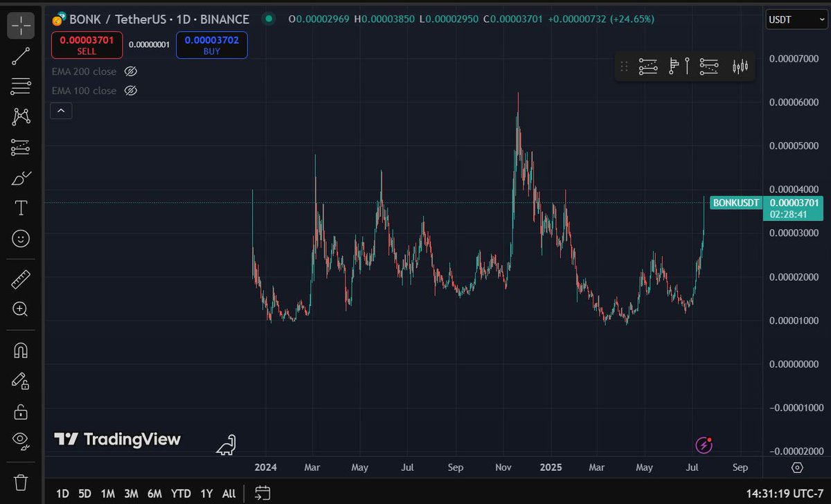Click the 0.00007000 price axis label
The height and width of the screenshot is (504, 831).
(794, 59)
